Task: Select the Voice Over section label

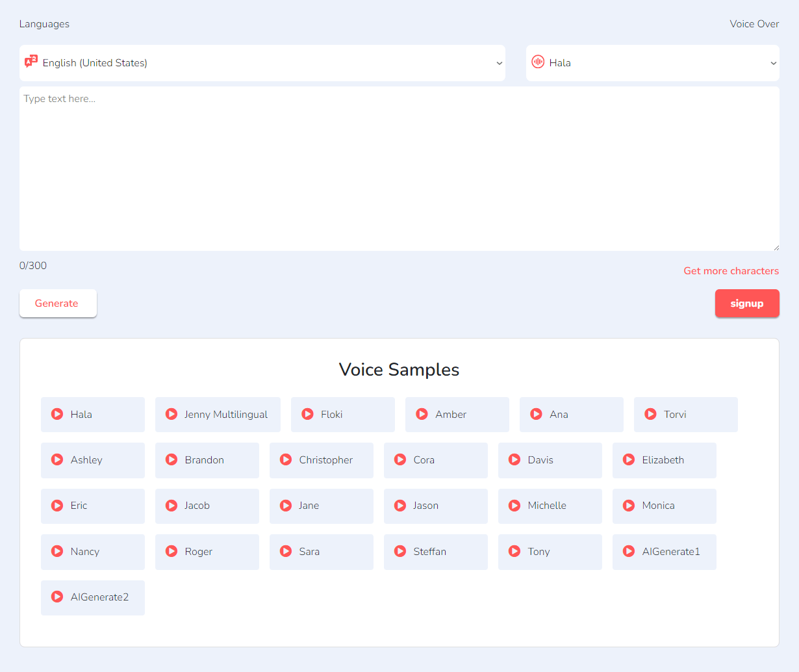Action: coord(754,23)
